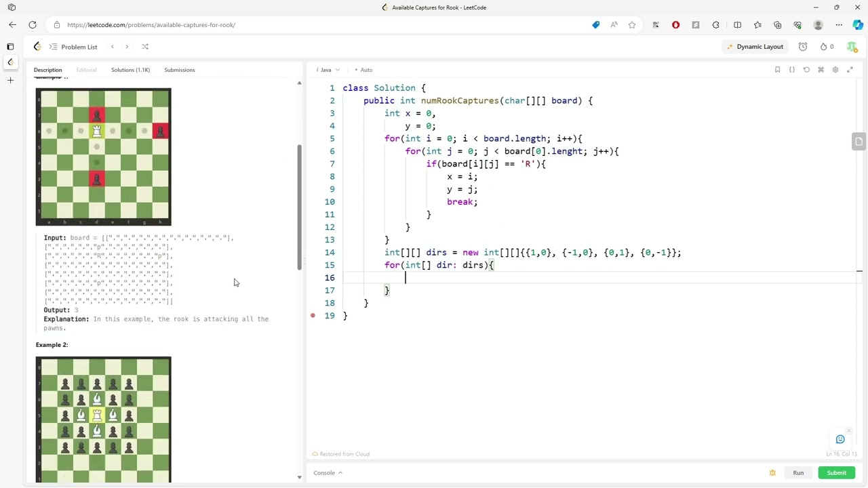
Task: Toggle the split screen icon
Action: tap(738, 25)
